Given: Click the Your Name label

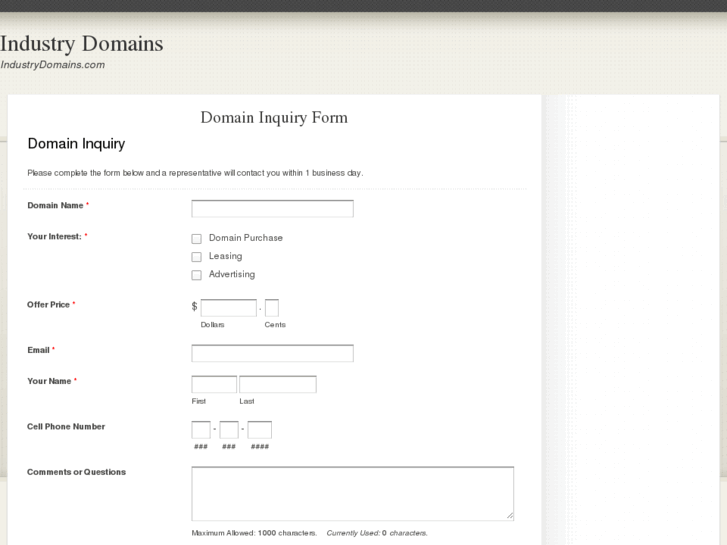Looking at the screenshot, I should point(49,381).
